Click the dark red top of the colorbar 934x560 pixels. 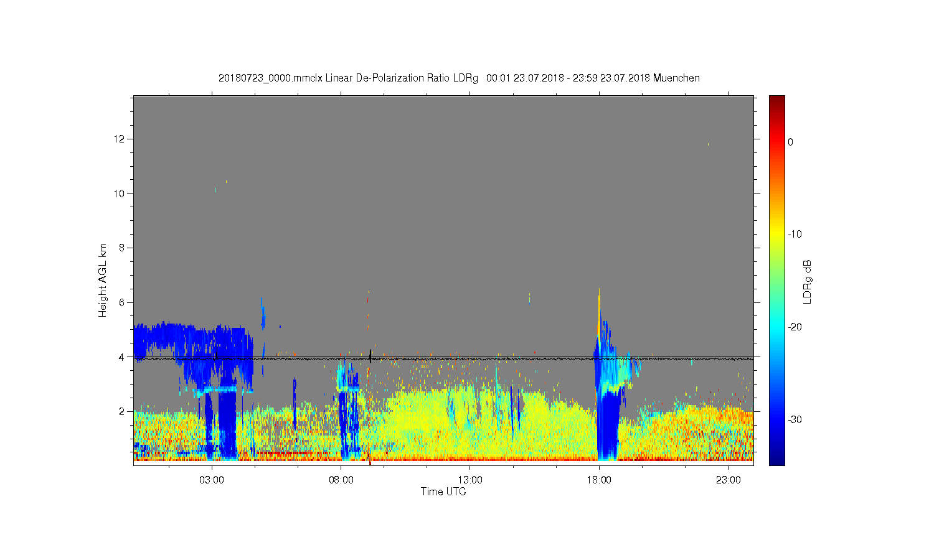[776, 103]
